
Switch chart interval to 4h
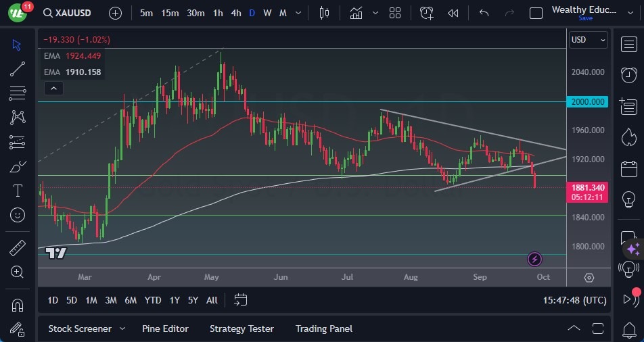[235, 13]
